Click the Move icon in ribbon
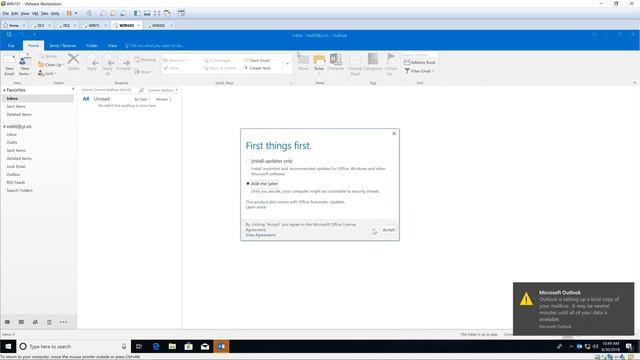 pyautogui.click(x=303, y=62)
